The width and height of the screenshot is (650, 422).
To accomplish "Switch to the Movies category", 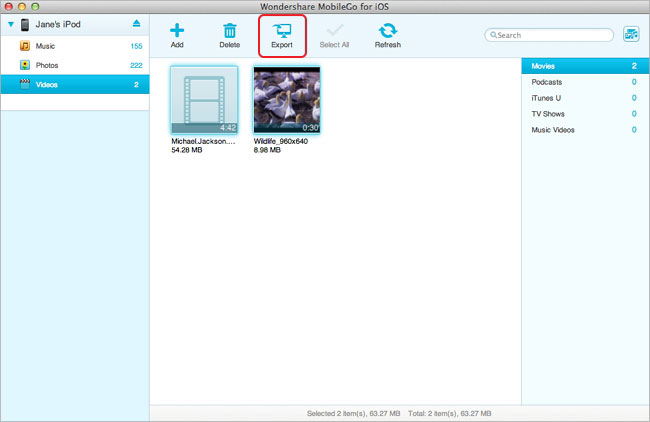I will pos(585,66).
